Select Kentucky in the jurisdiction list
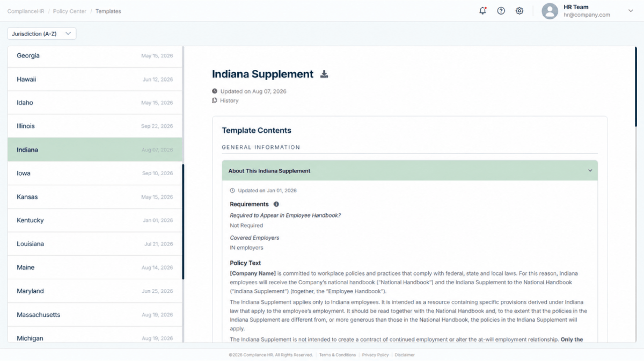 [x=95, y=220]
